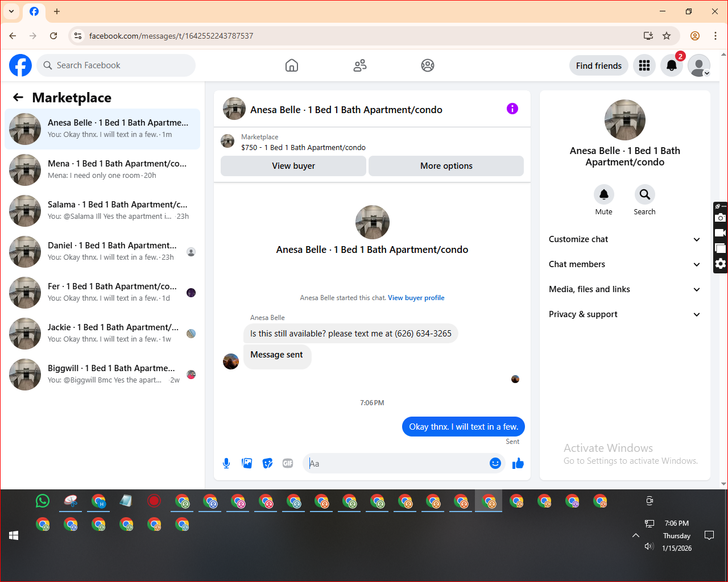Open the Biggwill conversation row

pyautogui.click(x=102, y=375)
